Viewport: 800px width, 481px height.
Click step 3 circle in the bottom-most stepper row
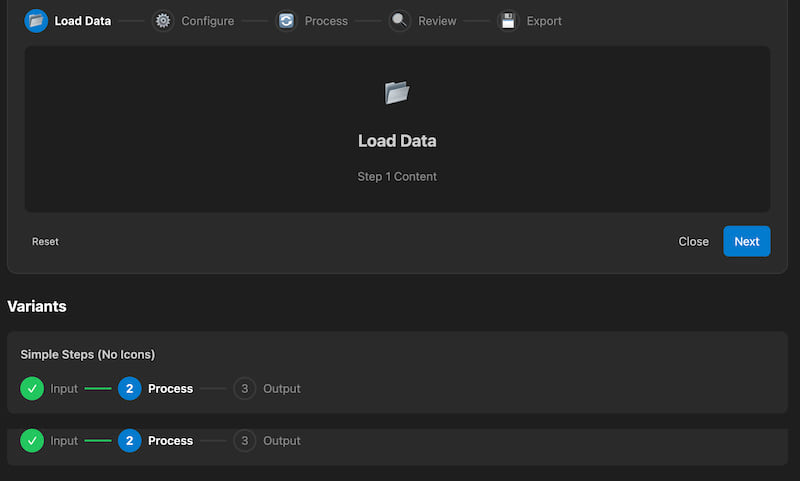245,441
